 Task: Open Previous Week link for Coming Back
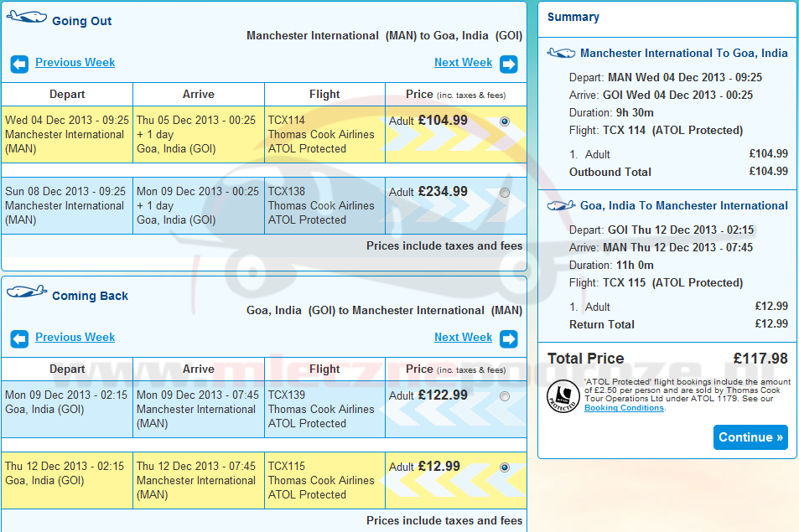(75, 338)
